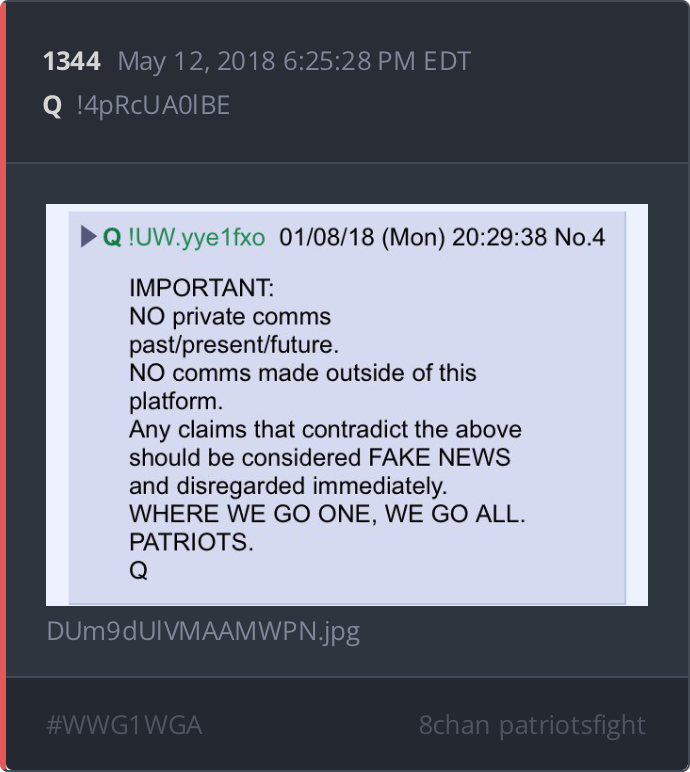Click the triangle arrow beside green Q

pyautogui.click(x=88, y=237)
